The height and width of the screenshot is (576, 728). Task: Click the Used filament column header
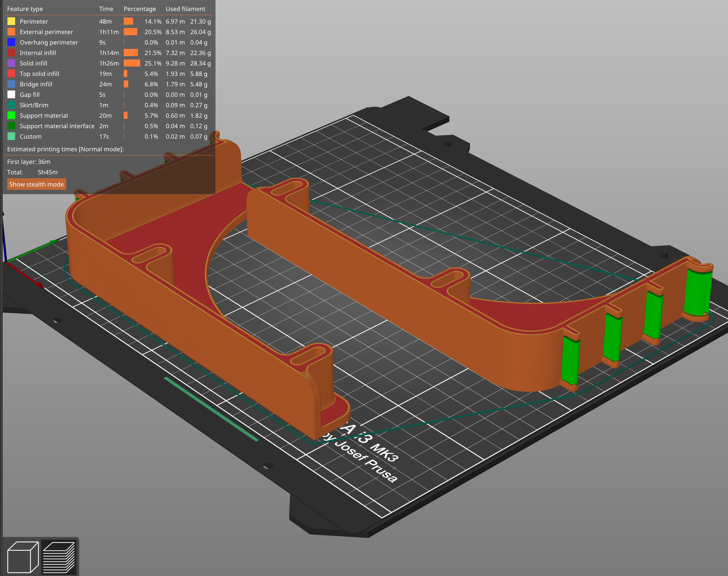point(185,9)
